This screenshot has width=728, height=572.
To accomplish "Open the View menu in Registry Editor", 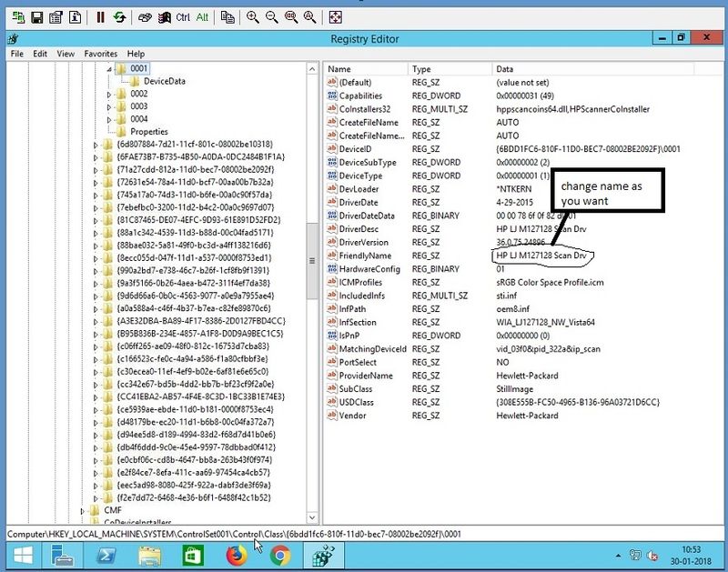I will click(x=64, y=53).
